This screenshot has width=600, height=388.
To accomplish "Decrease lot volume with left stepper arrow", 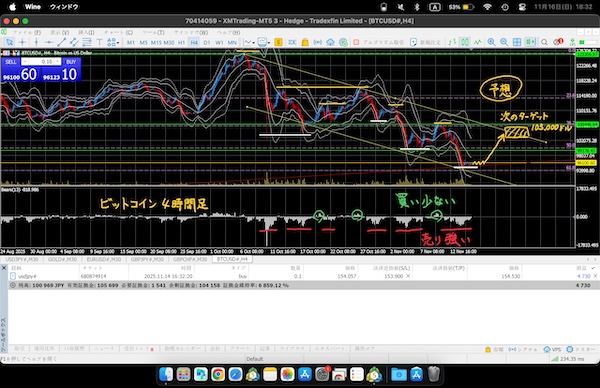I will 24,62.
